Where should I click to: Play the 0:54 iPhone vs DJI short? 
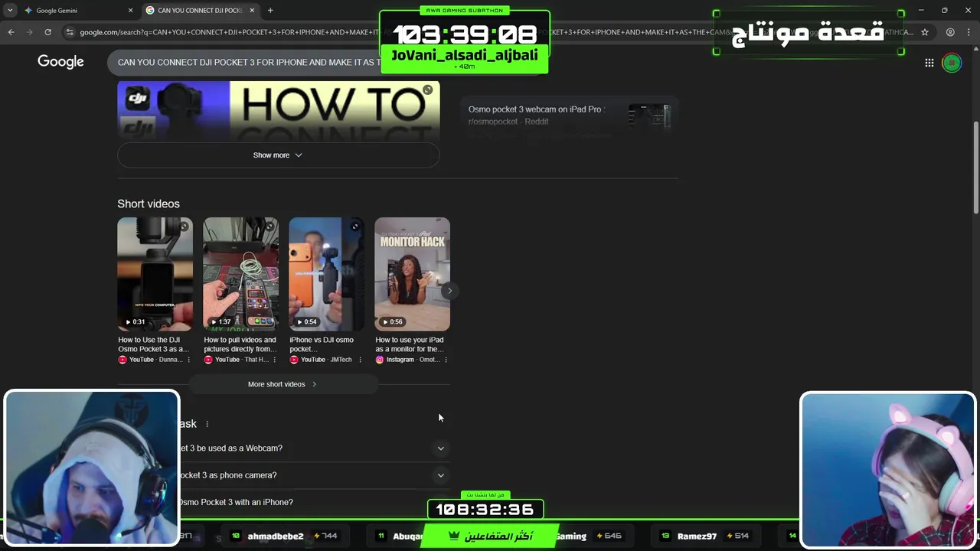[326, 274]
